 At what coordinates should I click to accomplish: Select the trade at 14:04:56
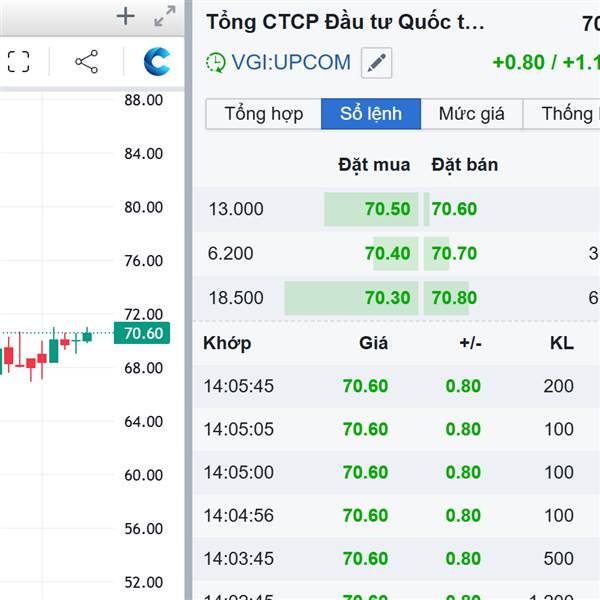pos(396,516)
